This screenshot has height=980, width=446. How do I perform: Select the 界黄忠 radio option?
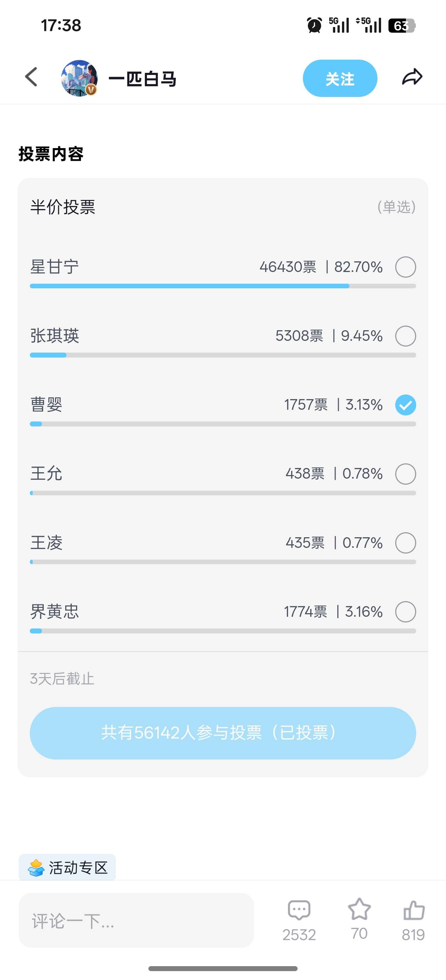[405, 612]
